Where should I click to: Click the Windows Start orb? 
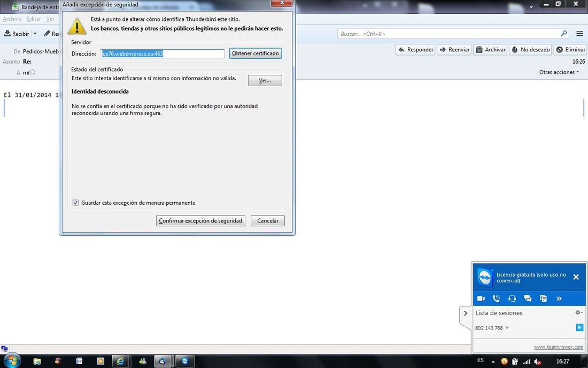click(x=12, y=361)
